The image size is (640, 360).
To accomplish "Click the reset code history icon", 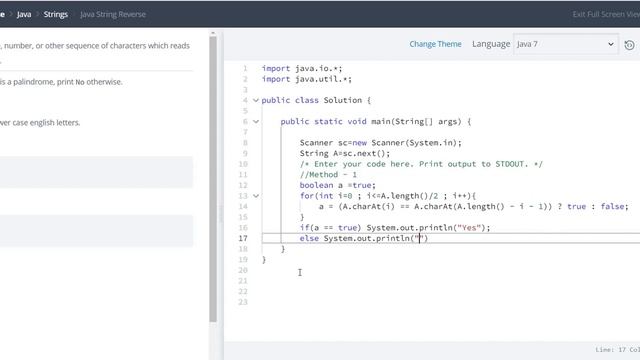I will (629, 45).
